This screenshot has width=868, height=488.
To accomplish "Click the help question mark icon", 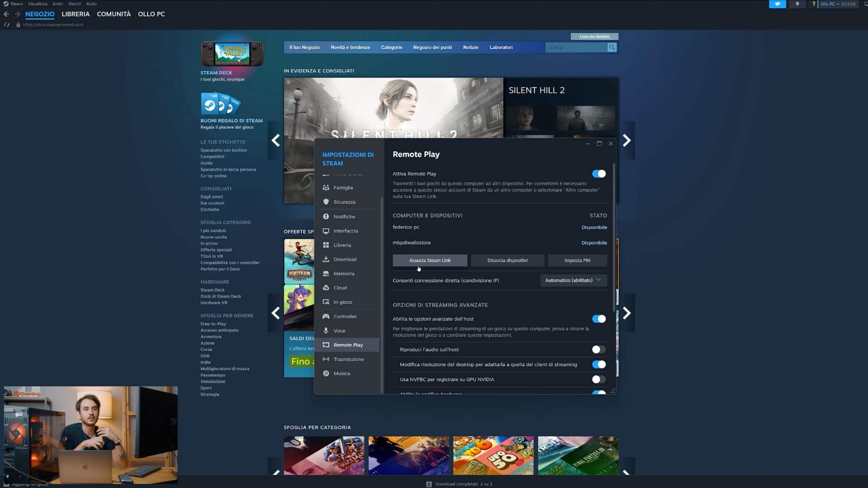I will click(813, 4).
